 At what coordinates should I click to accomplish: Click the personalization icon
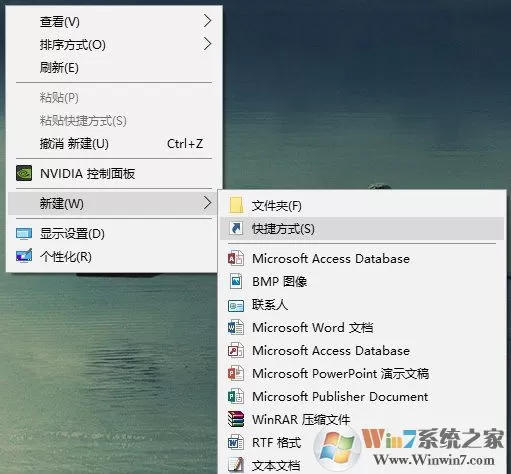pyautogui.click(x=24, y=256)
